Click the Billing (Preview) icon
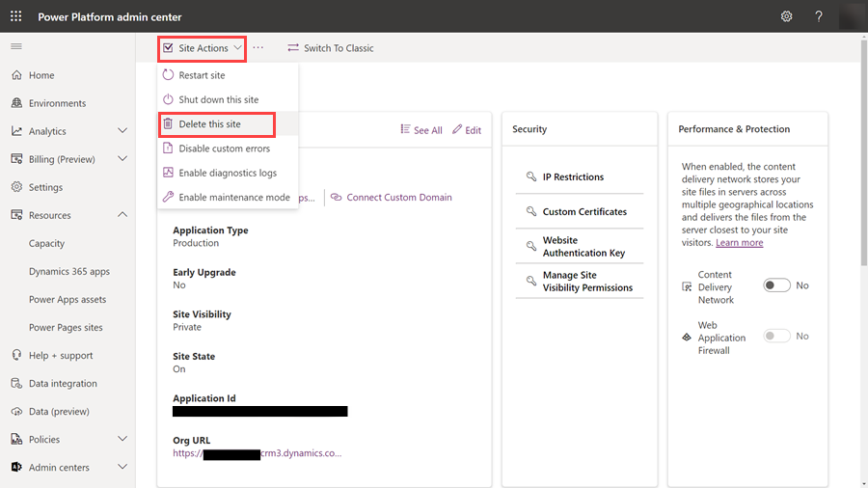 pos(16,159)
